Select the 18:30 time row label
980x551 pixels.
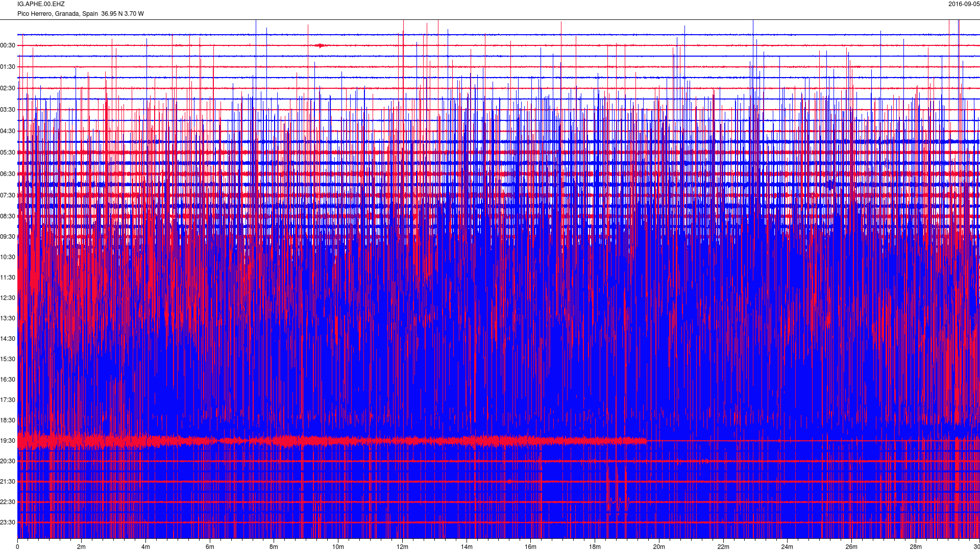click(8, 420)
